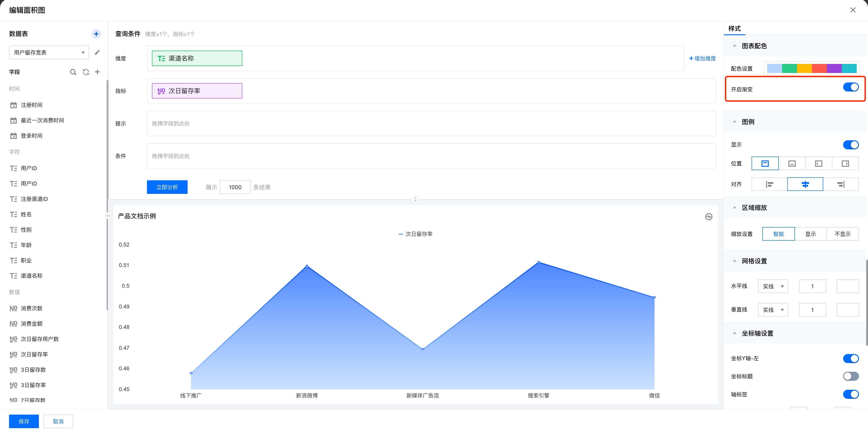Click the result count input showing 1000

[235, 187]
